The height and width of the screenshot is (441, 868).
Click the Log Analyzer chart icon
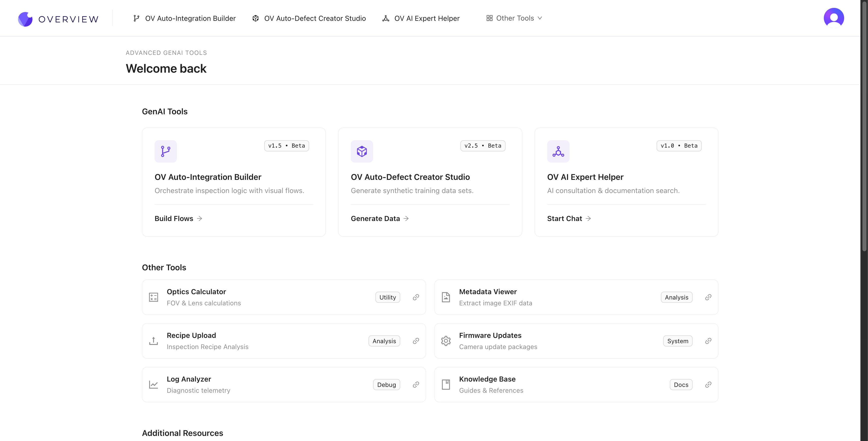(x=153, y=385)
